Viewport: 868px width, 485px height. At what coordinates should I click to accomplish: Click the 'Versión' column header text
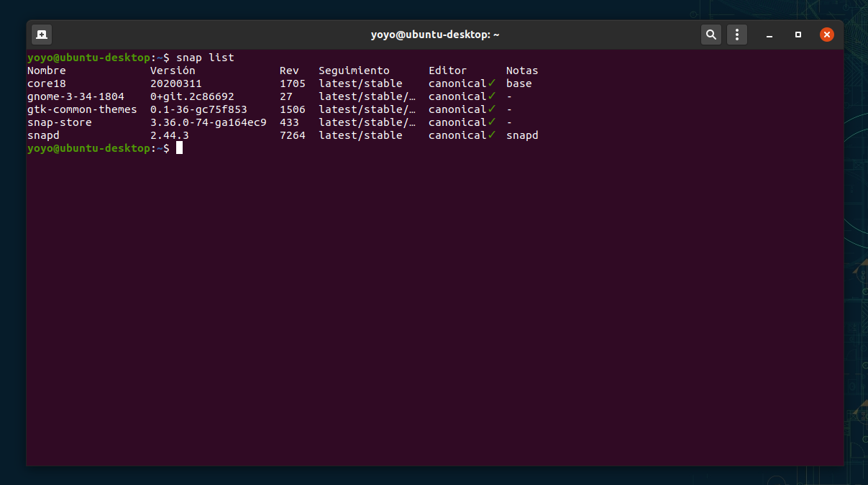pos(173,71)
